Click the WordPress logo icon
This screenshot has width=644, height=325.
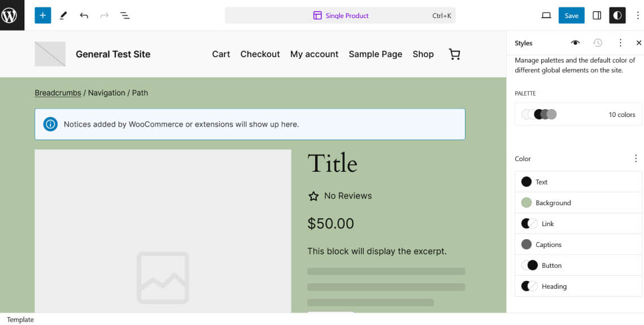(x=12, y=15)
